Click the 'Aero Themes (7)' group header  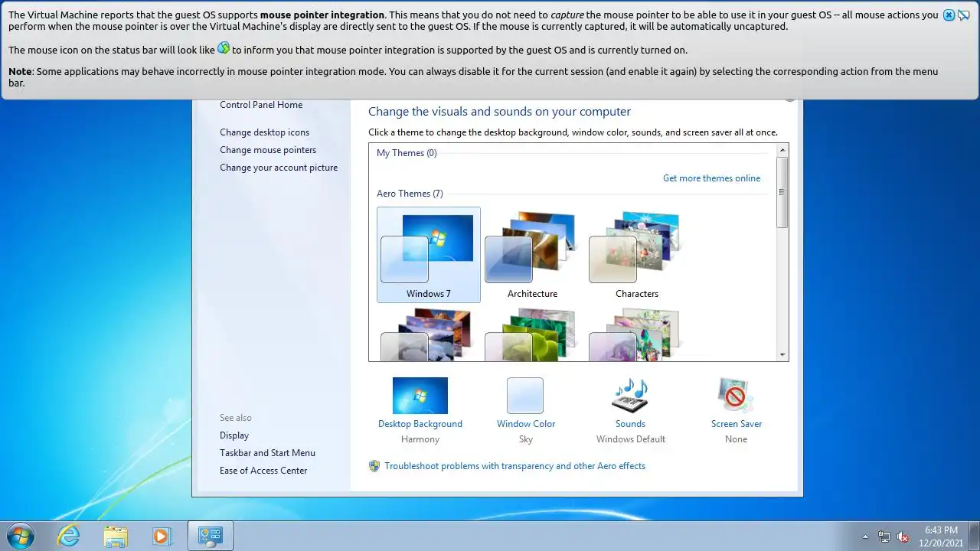pos(410,194)
